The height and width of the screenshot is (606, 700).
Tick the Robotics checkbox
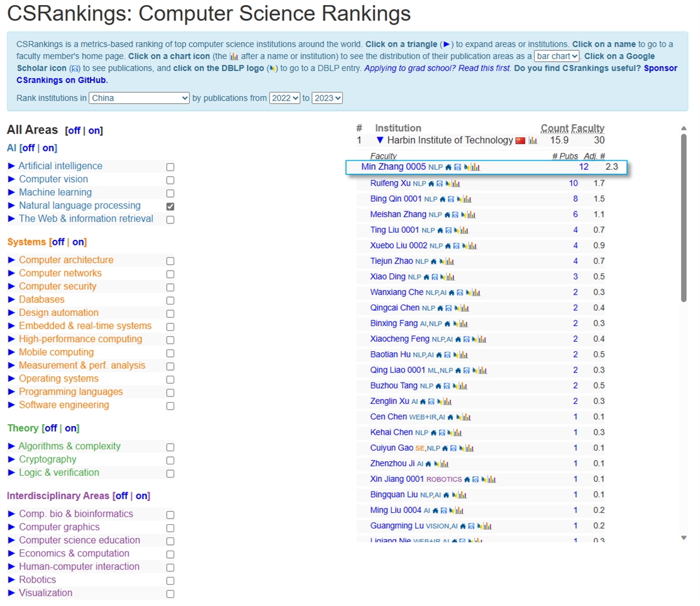[x=170, y=581]
